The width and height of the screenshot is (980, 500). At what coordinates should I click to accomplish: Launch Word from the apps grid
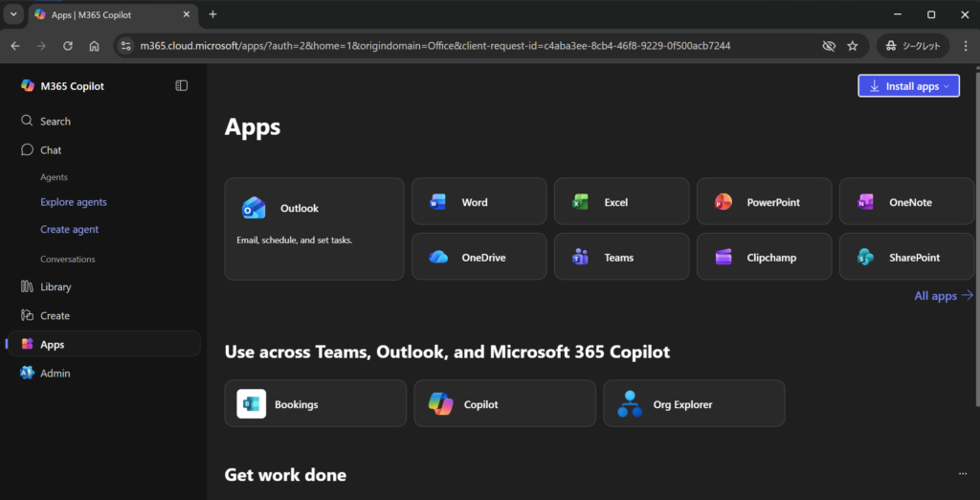point(479,202)
